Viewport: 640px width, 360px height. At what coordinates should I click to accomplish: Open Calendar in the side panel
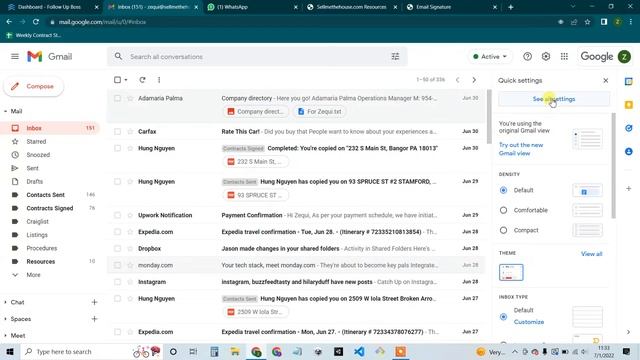(629, 82)
